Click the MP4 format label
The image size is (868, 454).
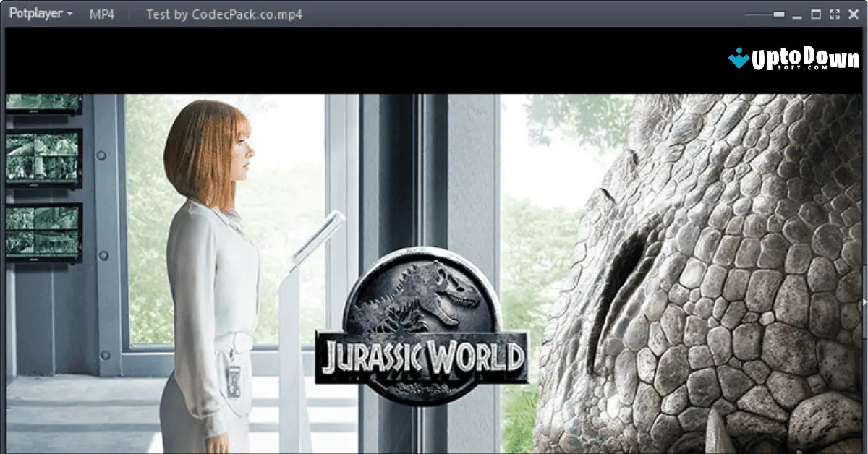pyautogui.click(x=101, y=14)
